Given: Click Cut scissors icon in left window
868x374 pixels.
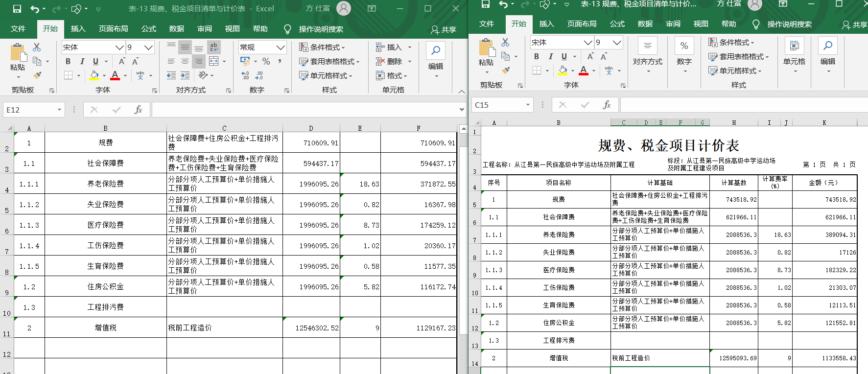Looking at the screenshot, I should [37, 47].
